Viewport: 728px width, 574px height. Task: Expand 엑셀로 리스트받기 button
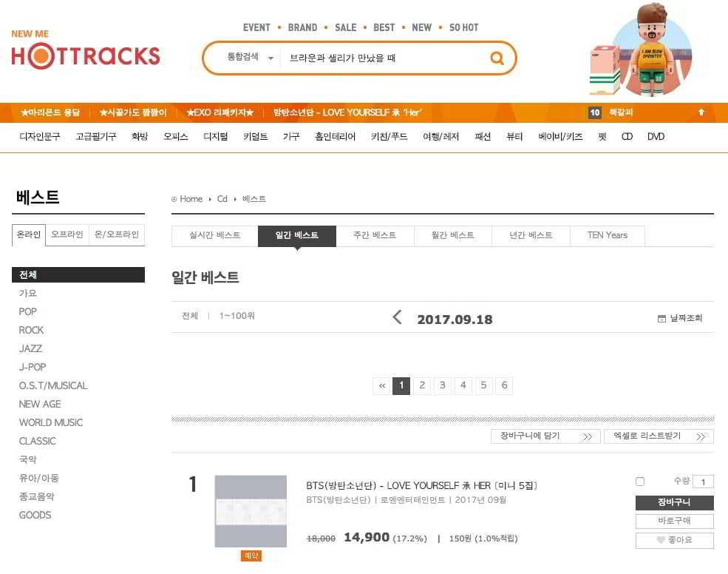[659, 436]
